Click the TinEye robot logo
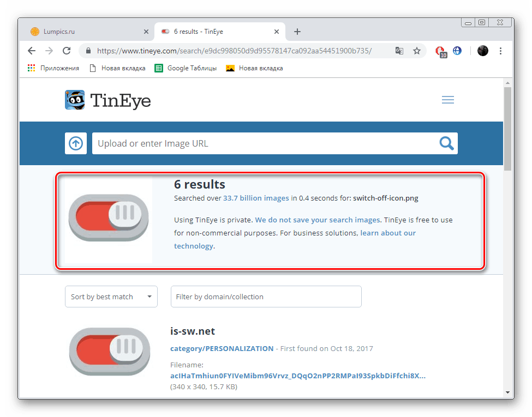This screenshot has width=532, height=417. (x=75, y=100)
